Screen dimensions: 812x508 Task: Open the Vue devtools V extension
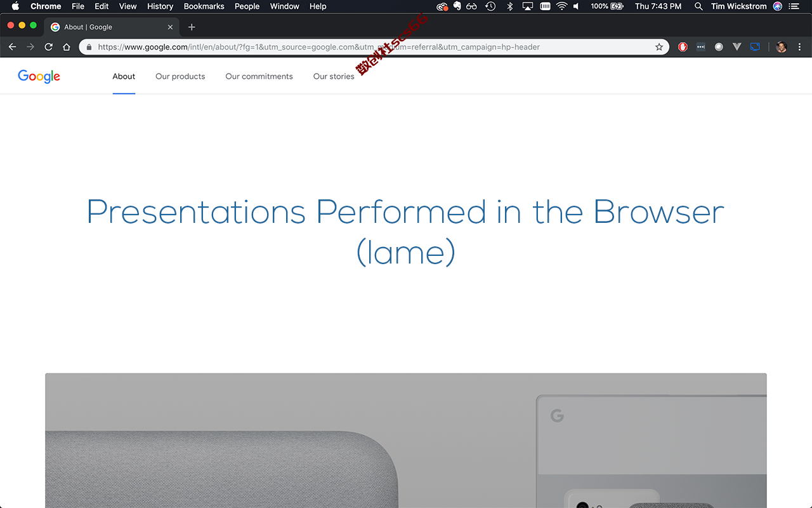pyautogui.click(x=737, y=47)
